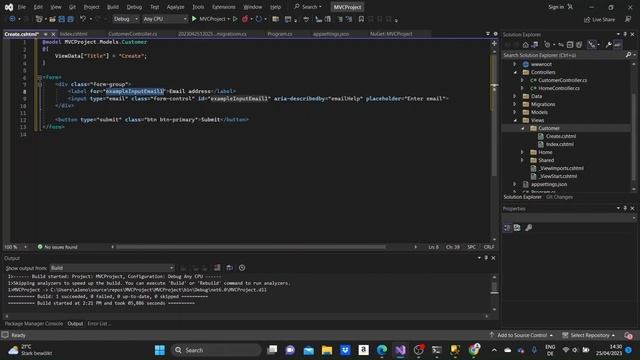Select appsettings.json in Solution Explorer

[549, 184]
